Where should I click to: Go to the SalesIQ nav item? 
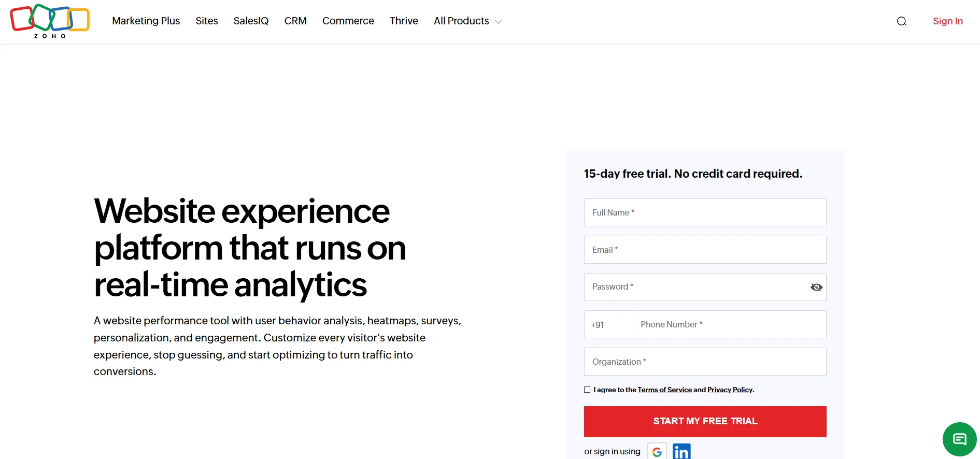click(251, 21)
